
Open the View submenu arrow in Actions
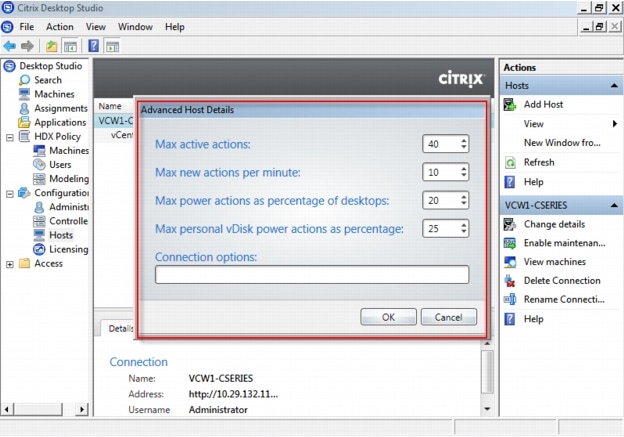[615, 124]
